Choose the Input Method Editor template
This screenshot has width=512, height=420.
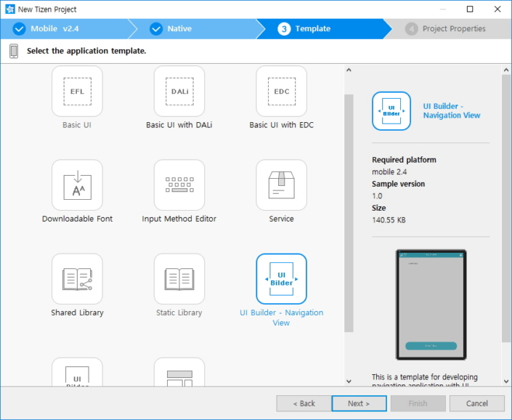179,185
